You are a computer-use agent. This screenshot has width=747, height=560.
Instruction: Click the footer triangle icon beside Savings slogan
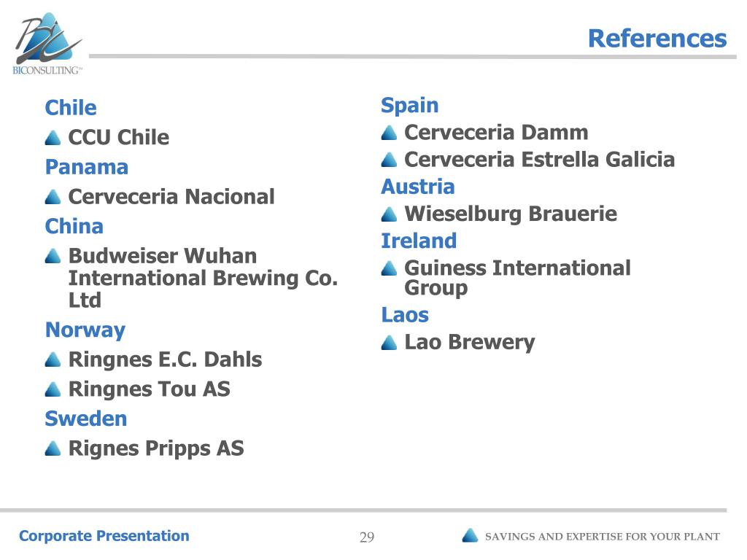[471, 535]
